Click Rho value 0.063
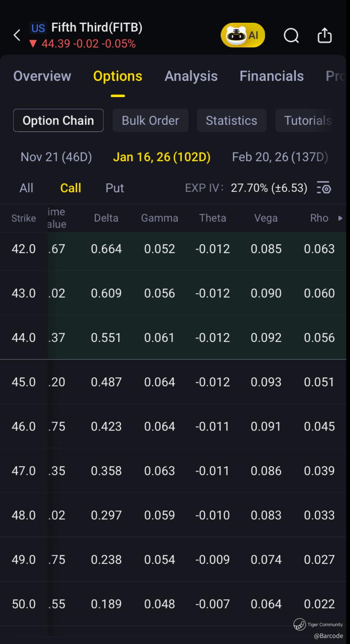 [319, 249]
